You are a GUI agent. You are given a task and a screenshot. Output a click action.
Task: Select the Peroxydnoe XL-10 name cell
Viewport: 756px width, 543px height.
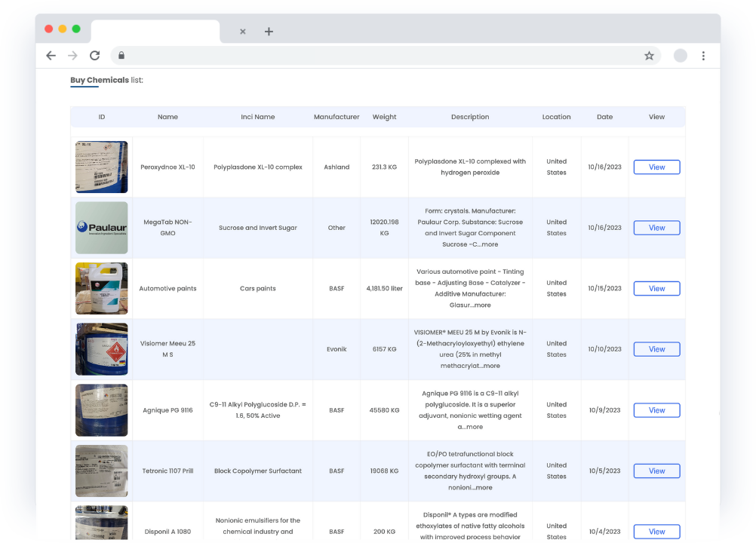click(x=167, y=167)
